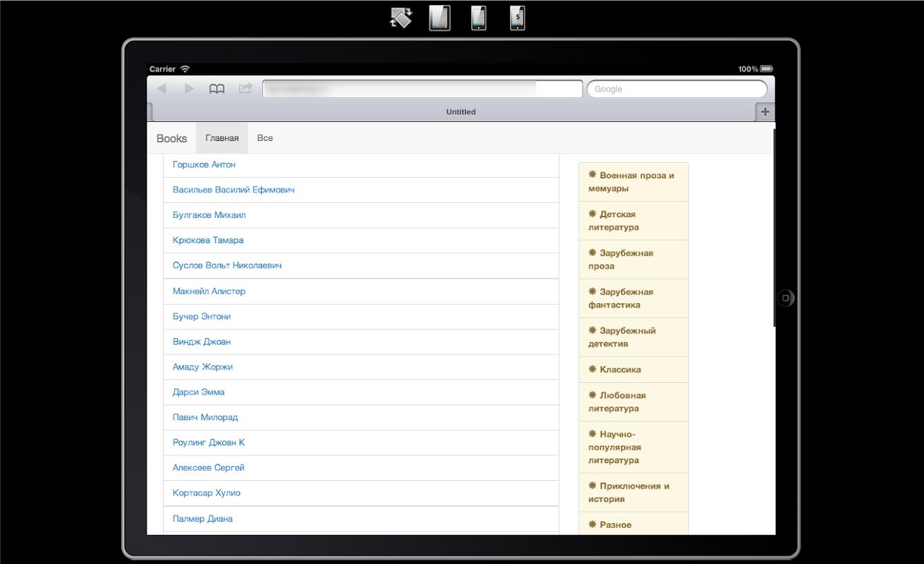Select category Зарубежная фантастика
The width and height of the screenshot is (924, 564).
coord(633,298)
